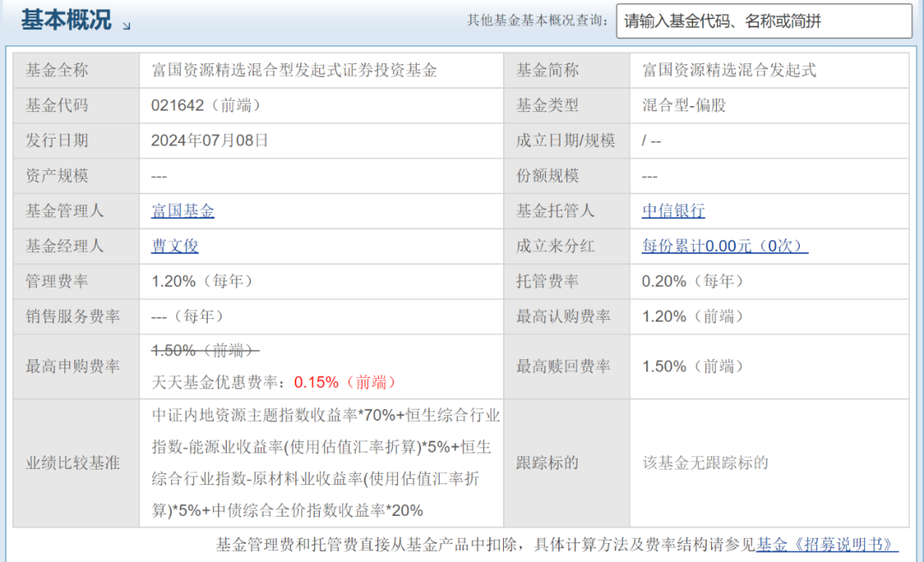924x562 pixels.
Task: Select the 最高申购费率 label cell
Action: click(76, 367)
